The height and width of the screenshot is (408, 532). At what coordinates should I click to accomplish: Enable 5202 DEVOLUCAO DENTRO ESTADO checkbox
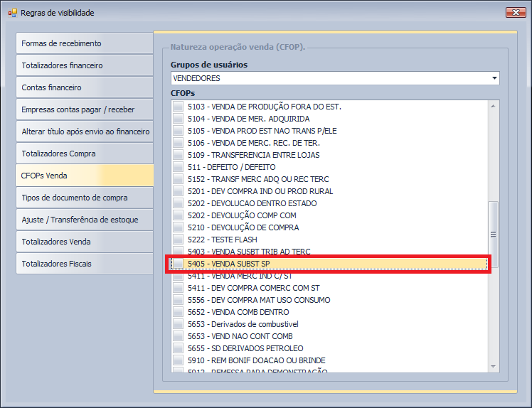click(178, 203)
